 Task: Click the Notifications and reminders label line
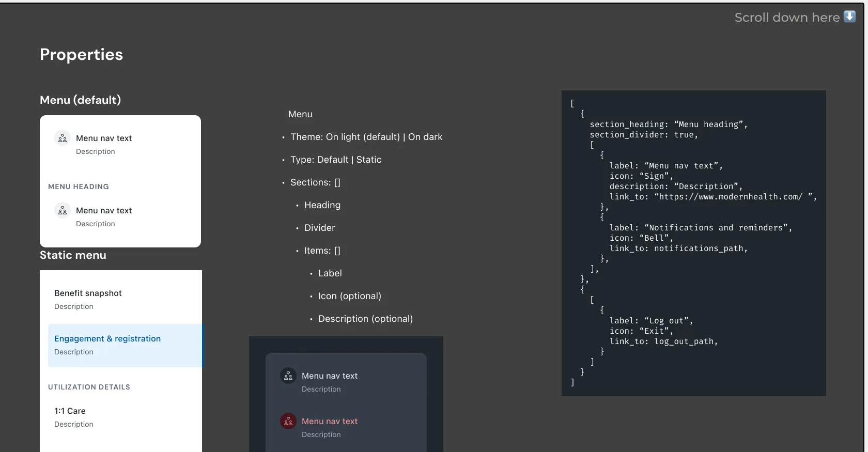pyautogui.click(x=701, y=228)
